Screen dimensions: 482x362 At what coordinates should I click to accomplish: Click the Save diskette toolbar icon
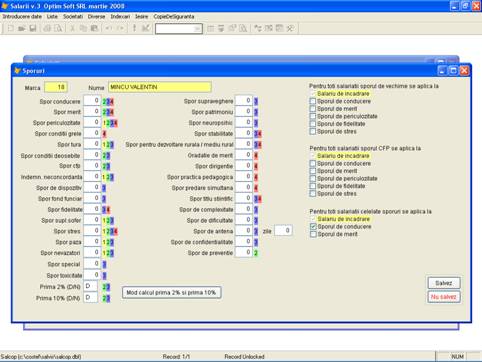pos(33,28)
